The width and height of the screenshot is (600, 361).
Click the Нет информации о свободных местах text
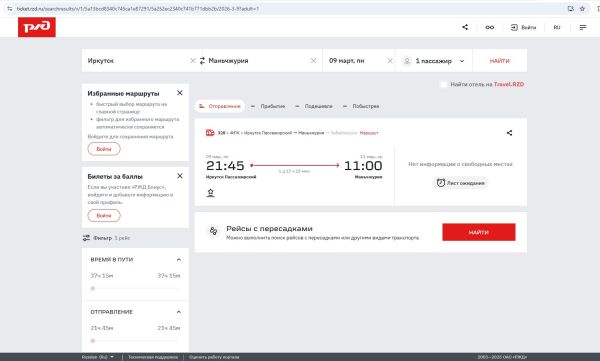pos(460,164)
